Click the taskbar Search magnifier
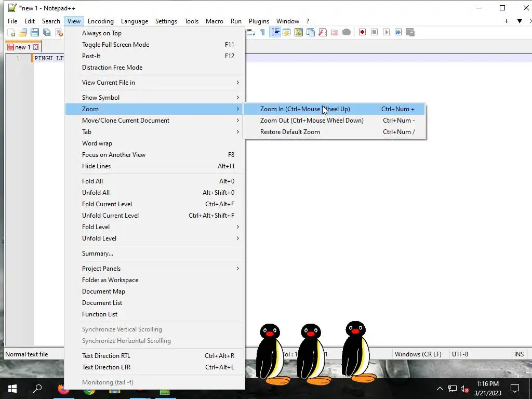 pyautogui.click(x=37, y=389)
